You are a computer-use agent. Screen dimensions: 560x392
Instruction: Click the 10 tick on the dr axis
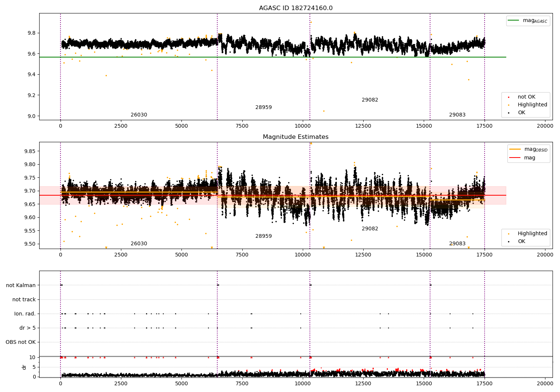pos(32,357)
